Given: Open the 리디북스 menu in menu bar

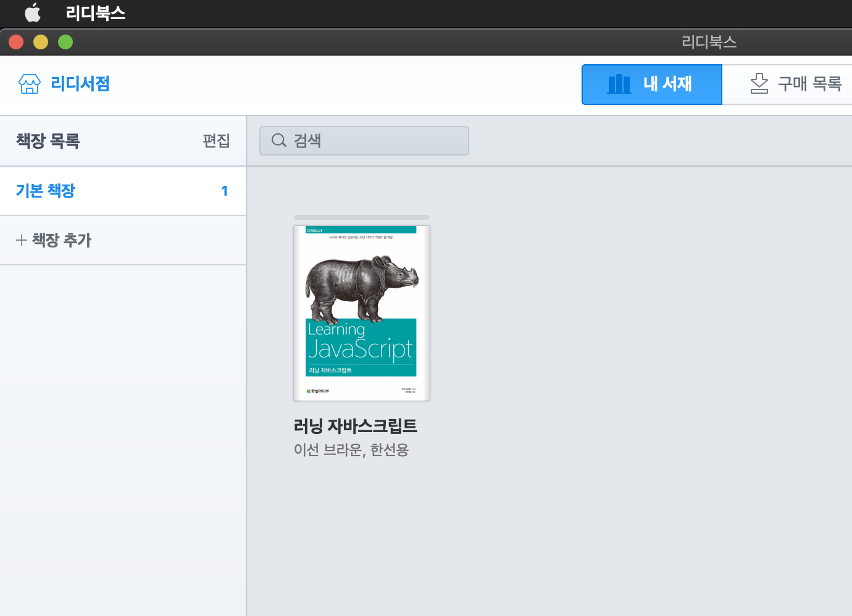Looking at the screenshot, I should pos(95,13).
